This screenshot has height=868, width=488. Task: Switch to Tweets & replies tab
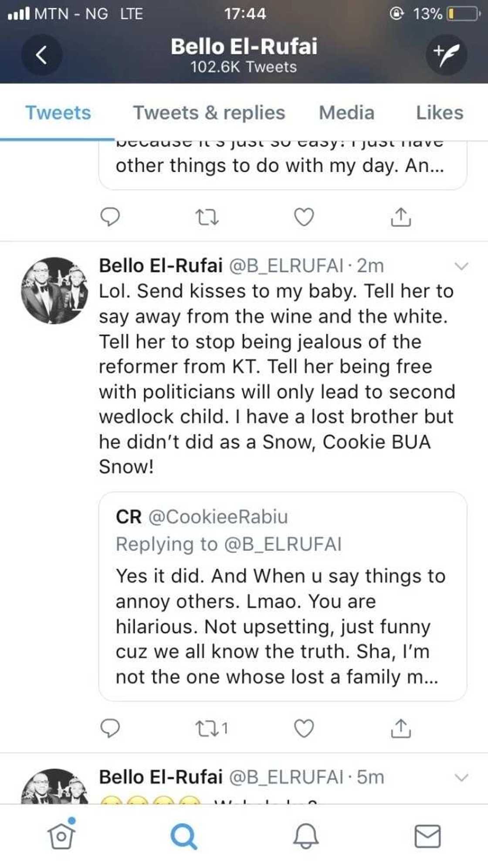click(209, 113)
